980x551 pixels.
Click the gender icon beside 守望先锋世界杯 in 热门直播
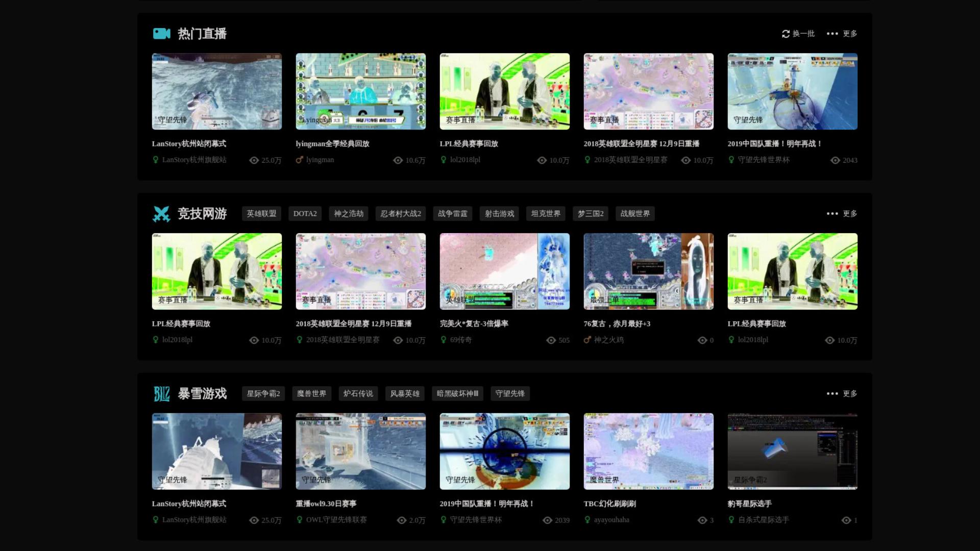(731, 160)
